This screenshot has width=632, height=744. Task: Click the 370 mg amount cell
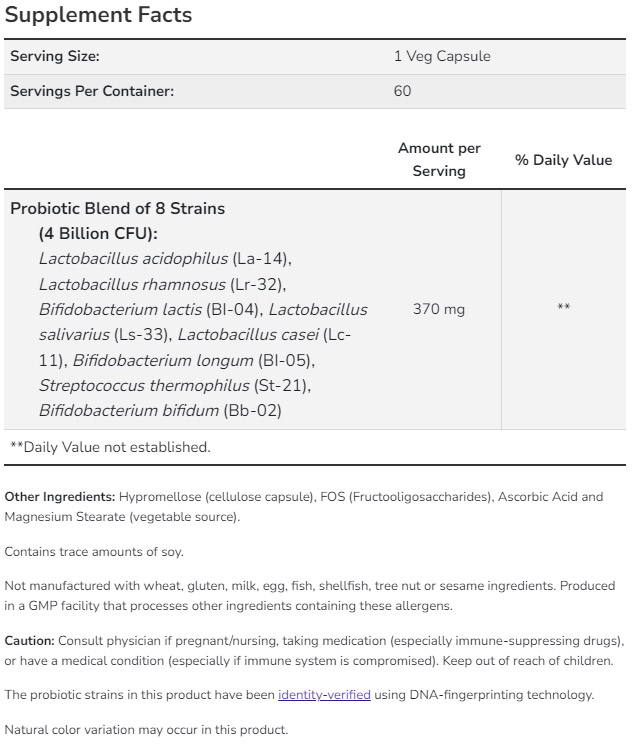coord(438,309)
